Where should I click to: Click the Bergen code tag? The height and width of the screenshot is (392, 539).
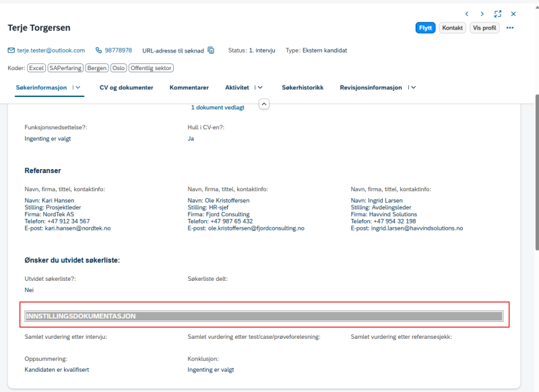pyautogui.click(x=96, y=68)
